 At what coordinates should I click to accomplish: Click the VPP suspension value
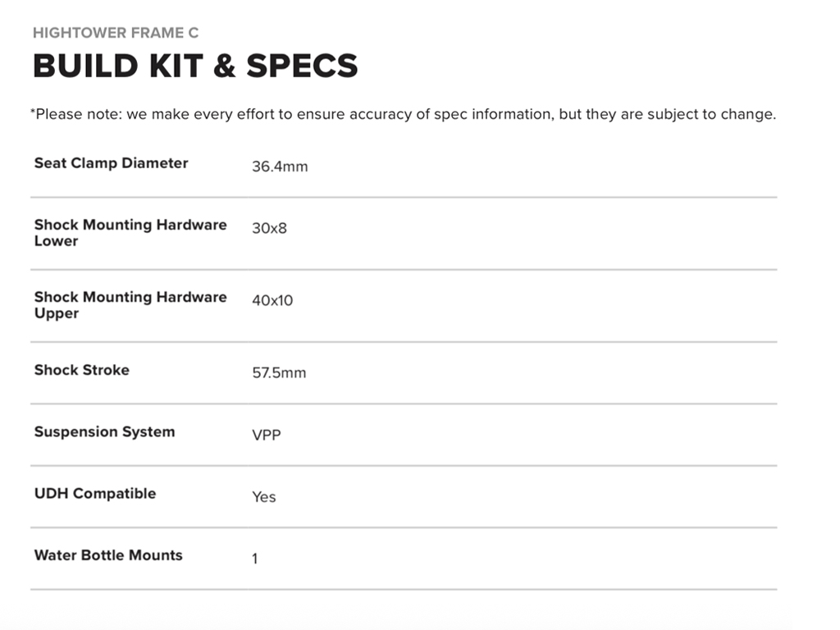pos(266,435)
